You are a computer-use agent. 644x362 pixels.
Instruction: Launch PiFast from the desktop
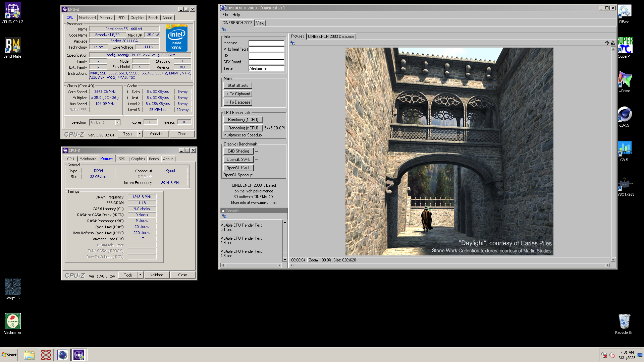624,13
